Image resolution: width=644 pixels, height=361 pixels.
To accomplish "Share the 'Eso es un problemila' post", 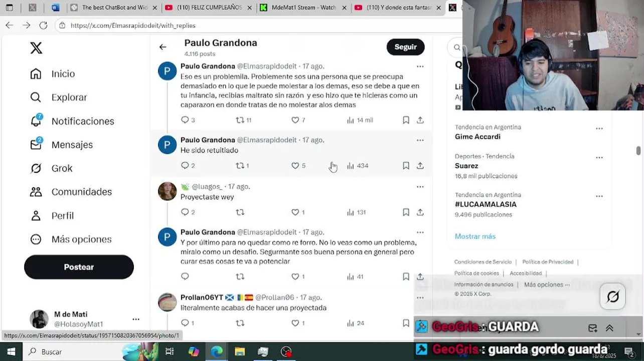I will [x=420, y=120].
